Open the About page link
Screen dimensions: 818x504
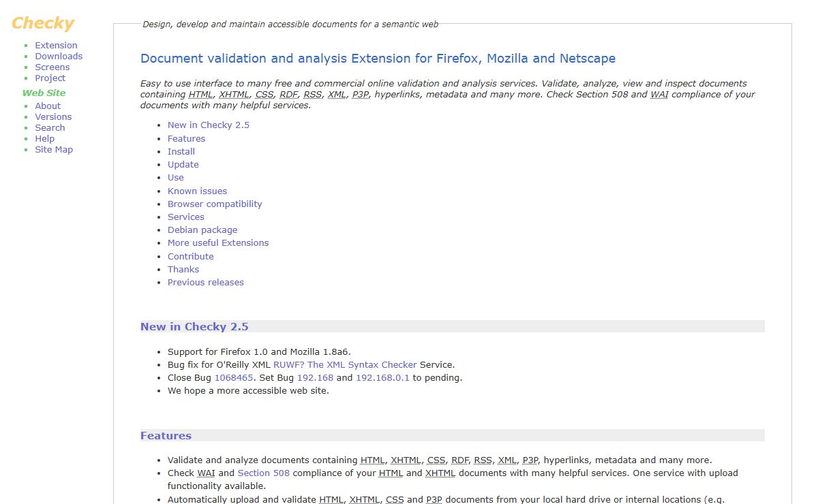click(x=48, y=106)
